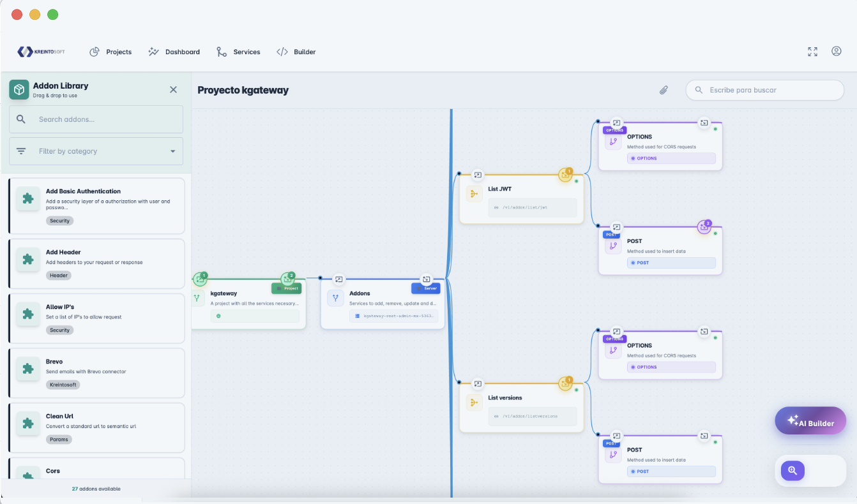The height and width of the screenshot is (504, 857).
Task: Click the Kreintosoft logo
Action: point(42,52)
